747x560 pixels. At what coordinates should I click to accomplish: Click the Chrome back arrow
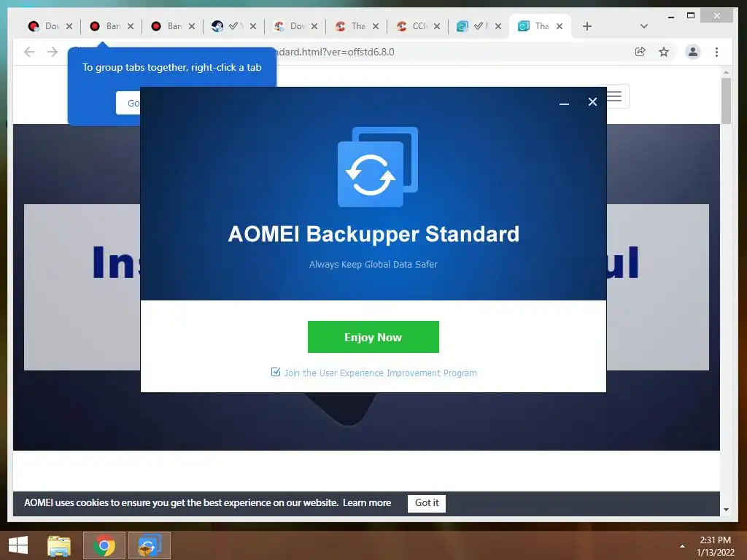(x=29, y=52)
